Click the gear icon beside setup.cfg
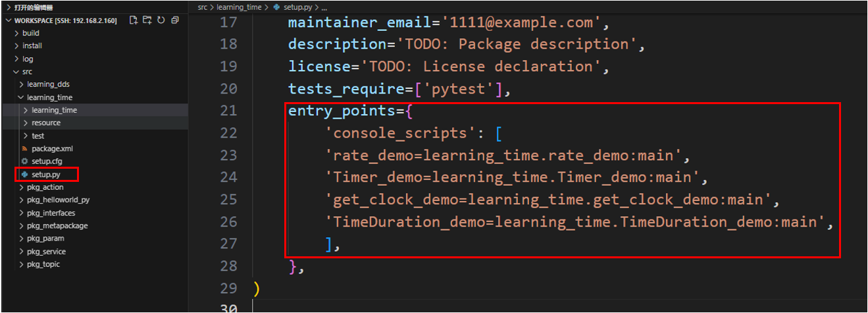This screenshot has width=868, height=313. [x=25, y=161]
